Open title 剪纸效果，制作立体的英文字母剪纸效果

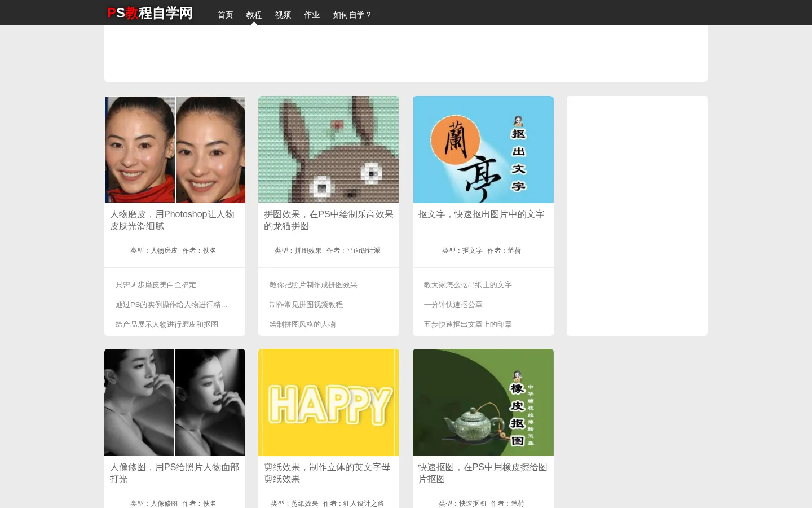point(327,473)
